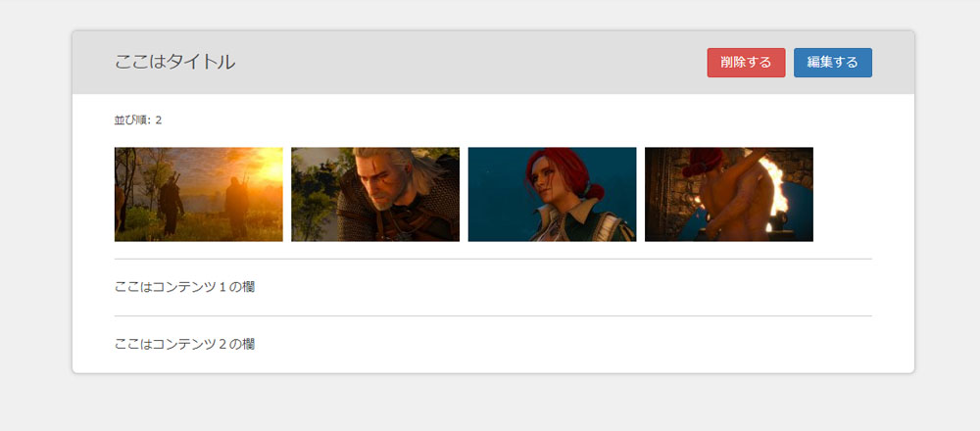The width and height of the screenshot is (980, 431).
Task: Open the sunset landscape thumbnail
Action: coord(199,194)
